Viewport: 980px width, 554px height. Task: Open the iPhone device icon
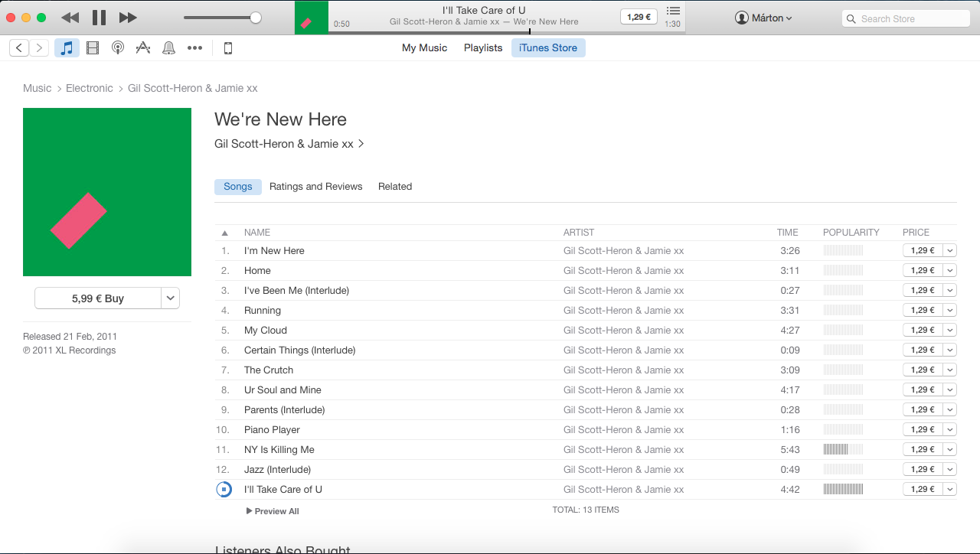227,48
